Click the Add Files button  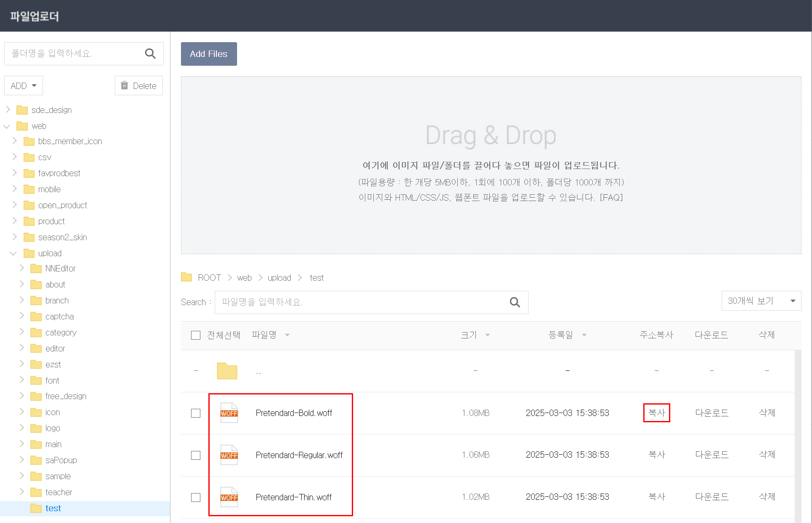click(209, 54)
